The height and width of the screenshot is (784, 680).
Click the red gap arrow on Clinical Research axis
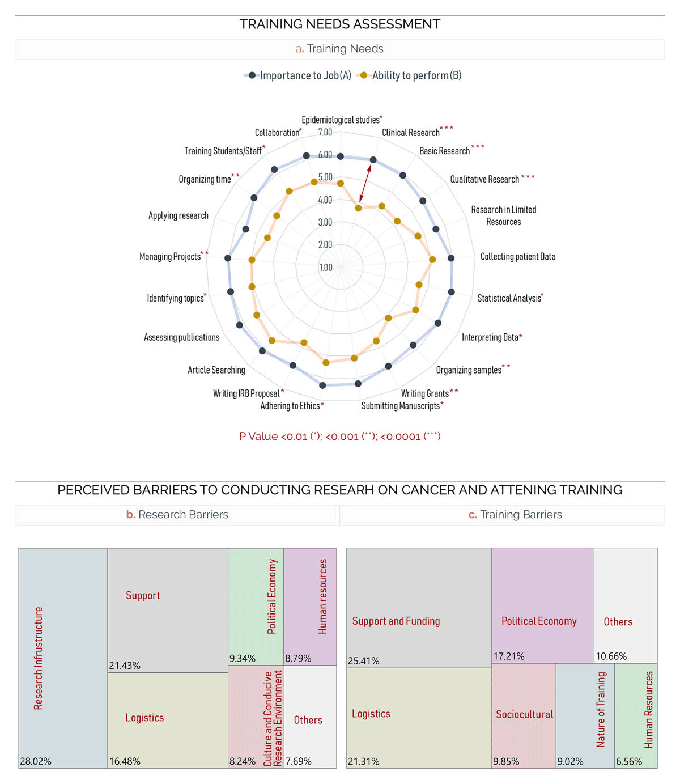click(x=365, y=183)
